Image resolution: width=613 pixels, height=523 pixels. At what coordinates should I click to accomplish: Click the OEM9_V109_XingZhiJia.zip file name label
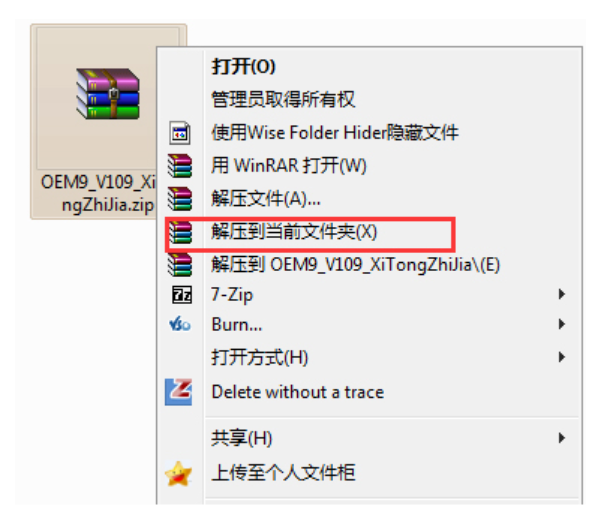(x=99, y=193)
